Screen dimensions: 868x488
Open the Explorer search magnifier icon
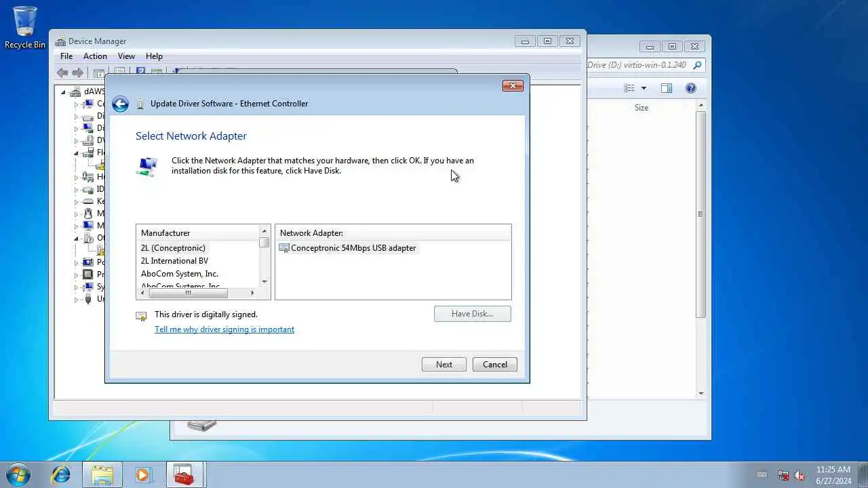click(697, 65)
